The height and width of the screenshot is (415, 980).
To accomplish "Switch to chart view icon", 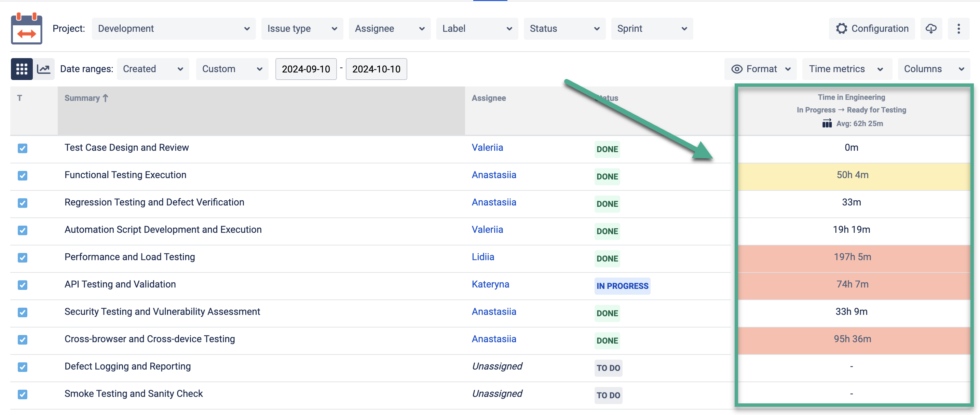I will (x=44, y=69).
